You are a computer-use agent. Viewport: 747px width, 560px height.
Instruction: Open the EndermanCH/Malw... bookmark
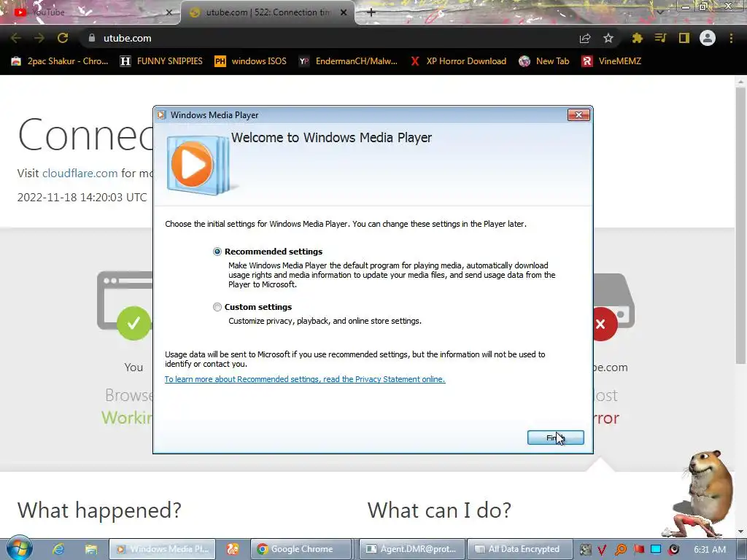pyautogui.click(x=348, y=61)
